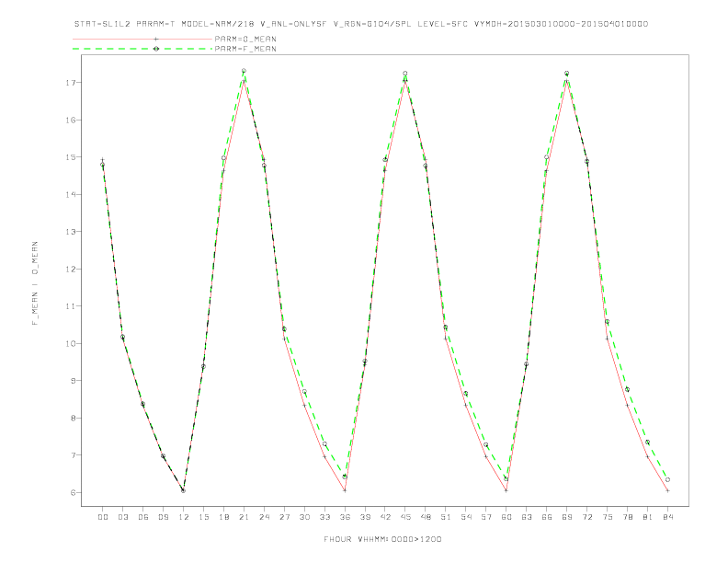Select the PARM=O_MEAN legend label
This screenshot has width=728, height=563.
coord(245,39)
